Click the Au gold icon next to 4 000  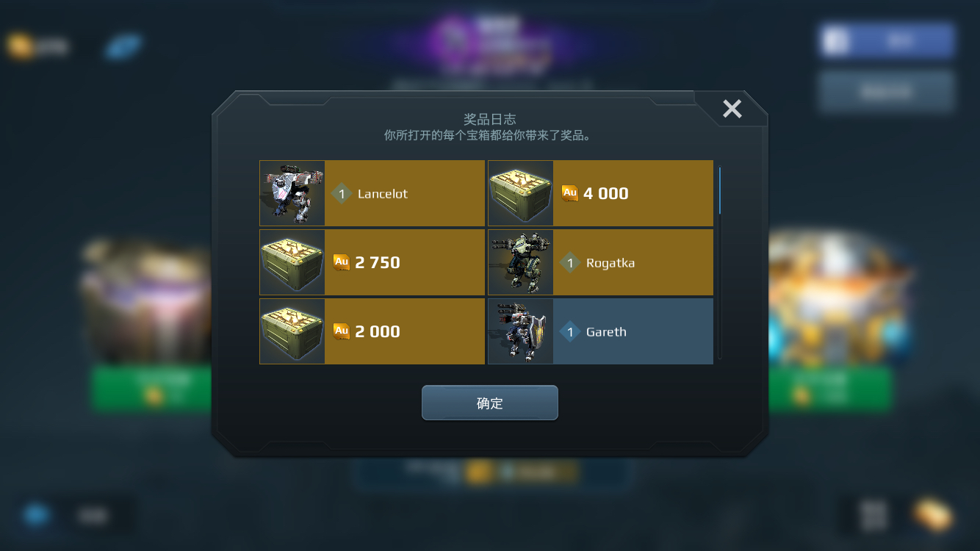click(570, 193)
